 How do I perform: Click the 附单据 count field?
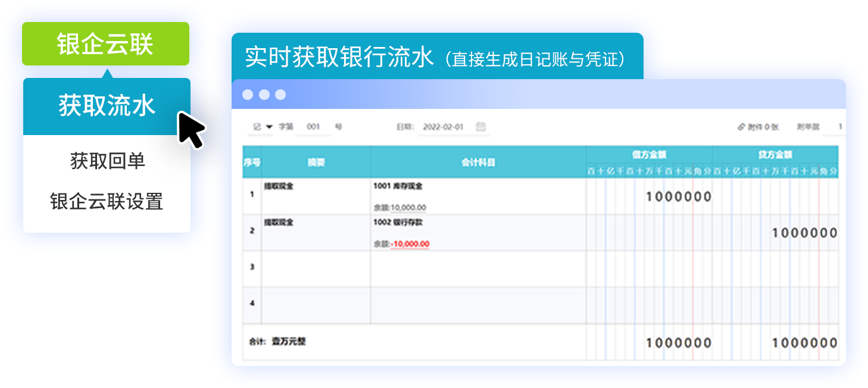[x=833, y=127]
